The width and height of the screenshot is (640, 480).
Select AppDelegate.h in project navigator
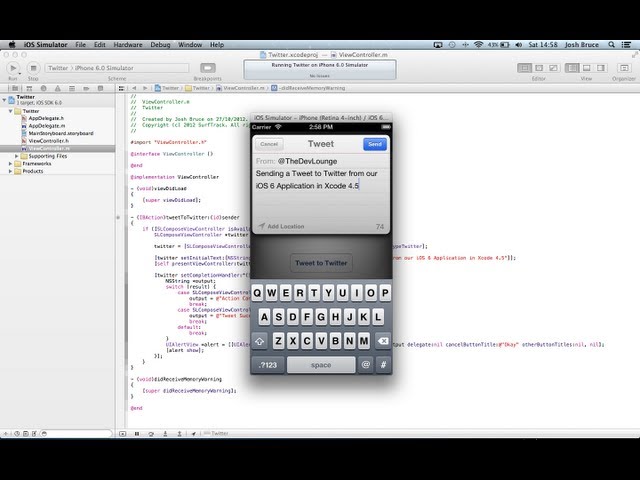click(x=46, y=118)
